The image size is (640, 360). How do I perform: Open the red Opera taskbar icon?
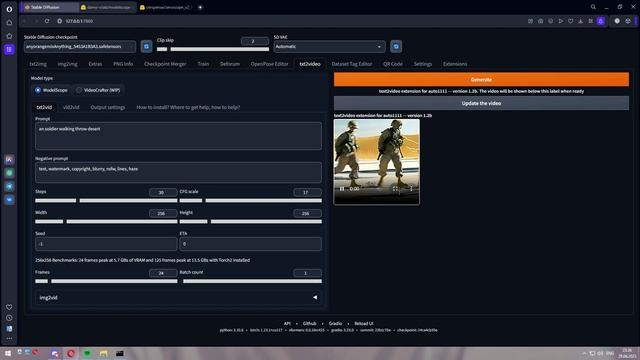71,353
